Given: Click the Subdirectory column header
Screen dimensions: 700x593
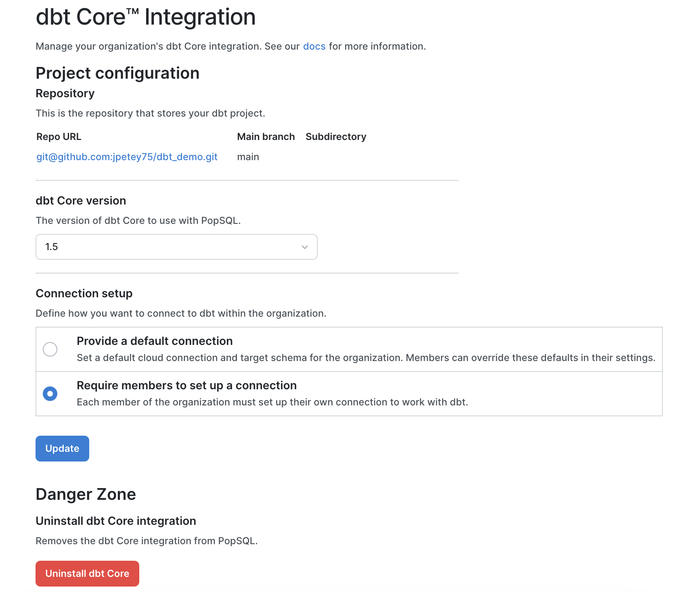Looking at the screenshot, I should click(336, 137).
